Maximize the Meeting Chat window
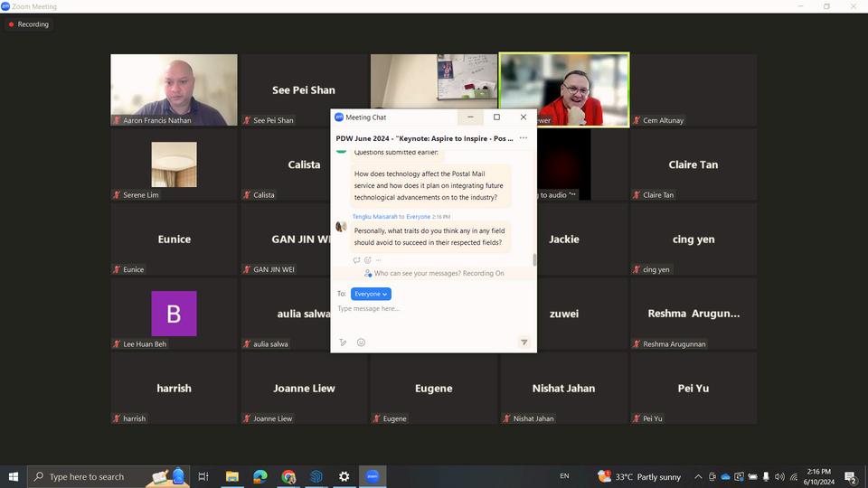The width and height of the screenshot is (868, 488). click(496, 117)
